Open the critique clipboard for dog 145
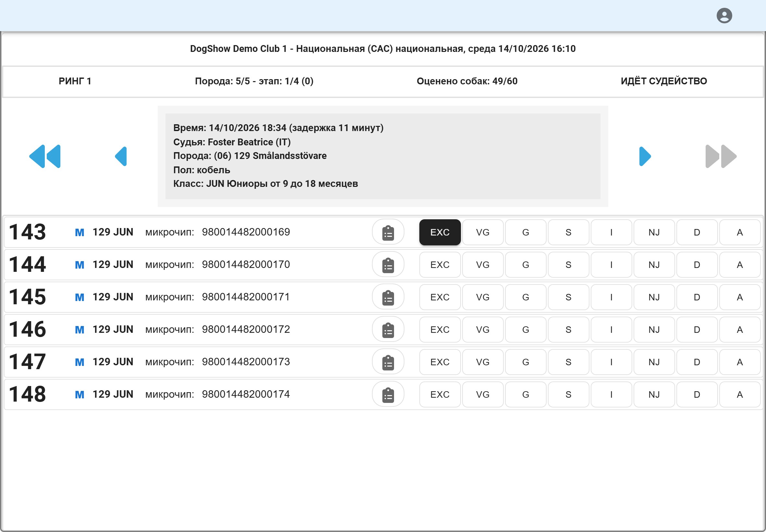The width and height of the screenshot is (766, 532). click(388, 297)
